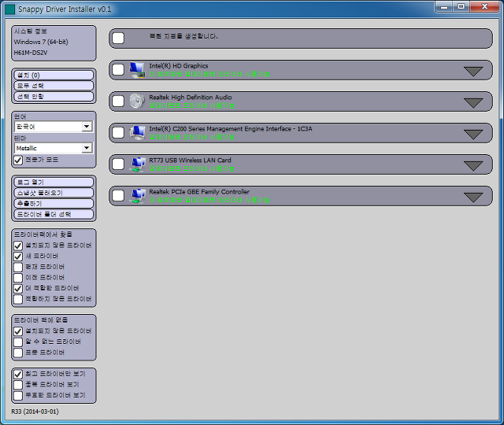The width and height of the screenshot is (504, 425).
Task: Click the 선택 안함 select none button
Action: click(x=54, y=96)
